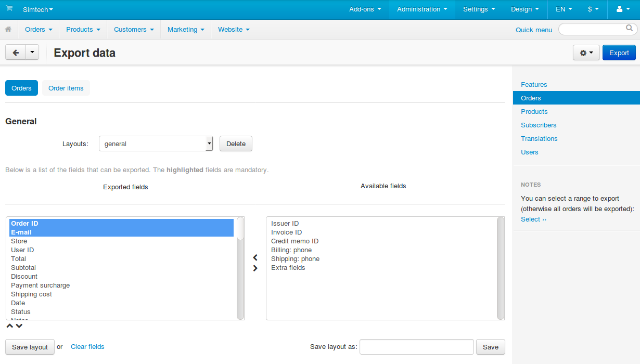Open the Design menu
640x364 pixels.
pyautogui.click(x=525, y=9)
